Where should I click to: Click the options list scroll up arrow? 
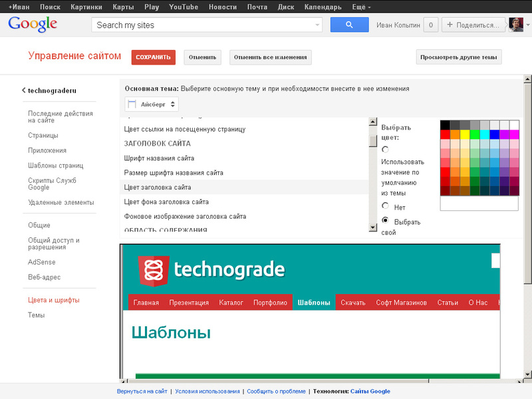coord(373,122)
